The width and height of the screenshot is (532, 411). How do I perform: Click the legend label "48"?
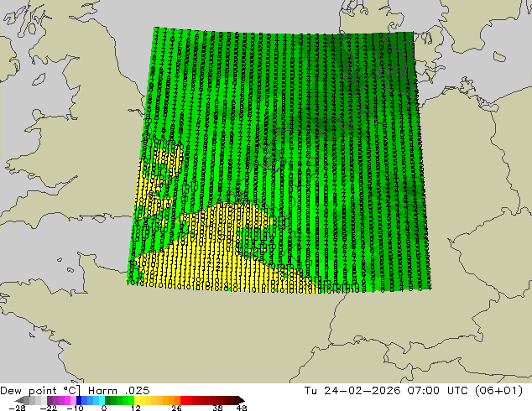pos(242,408)
